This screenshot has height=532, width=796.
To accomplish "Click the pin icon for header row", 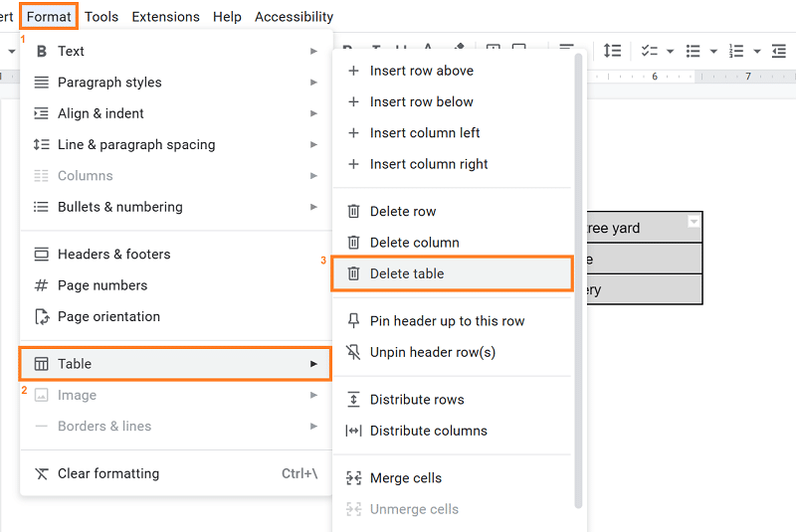I will tap(353, 321).
